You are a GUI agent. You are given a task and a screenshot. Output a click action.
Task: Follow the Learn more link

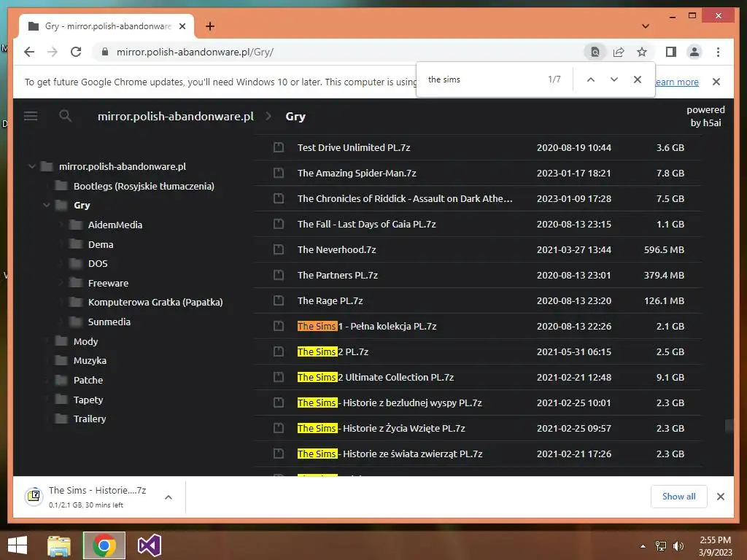tap(677, 82)
